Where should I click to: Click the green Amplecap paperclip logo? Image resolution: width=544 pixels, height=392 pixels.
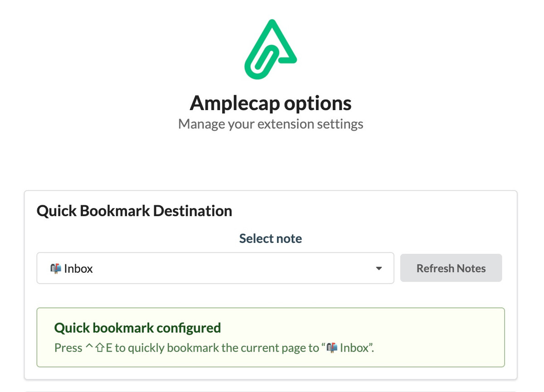coord(270,49)
